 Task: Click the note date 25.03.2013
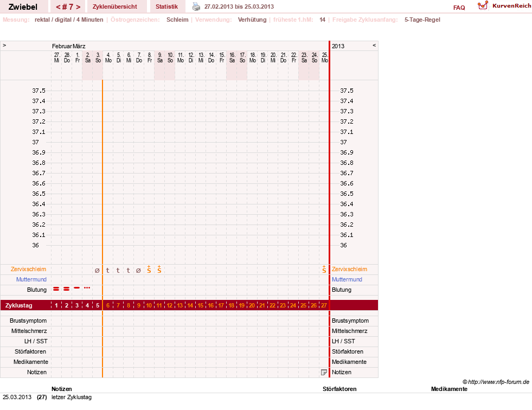click(x=17, y=397)
